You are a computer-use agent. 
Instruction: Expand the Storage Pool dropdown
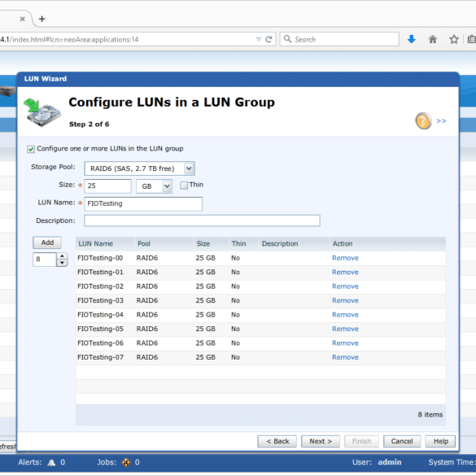[x=189, y=168]
